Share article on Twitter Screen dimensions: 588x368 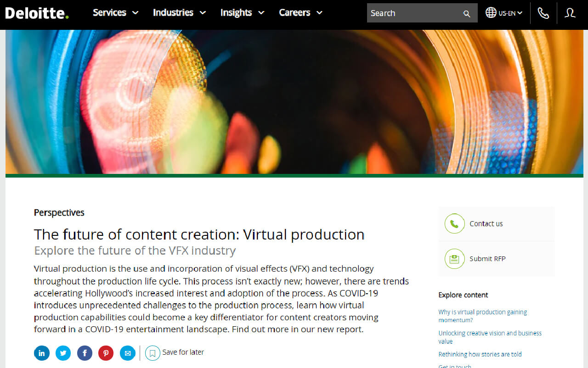click(63, 353)
